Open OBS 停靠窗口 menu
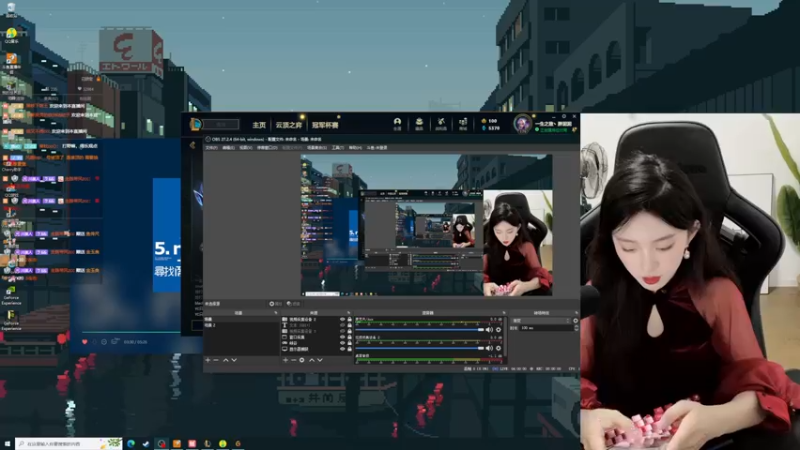The height and width of the screenshot is (450, 800). [267, 147]
